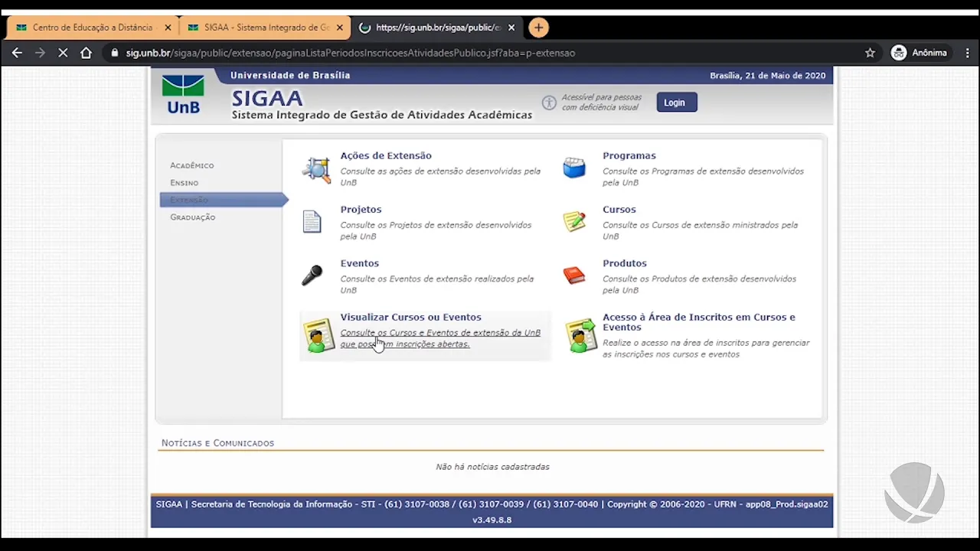Screen dimensions: 980x551
Task: Click 'Consulte os Cursos e Eventos' description link
Action: [440, 338]
